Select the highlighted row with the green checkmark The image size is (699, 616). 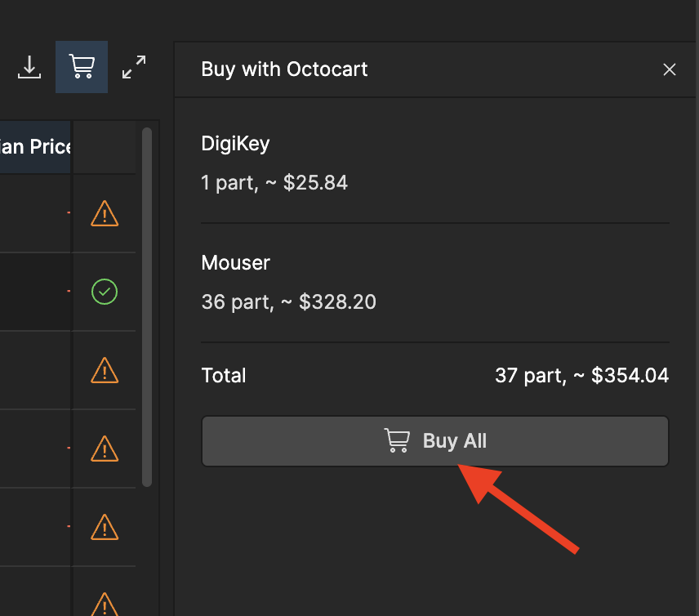point(37,292)
